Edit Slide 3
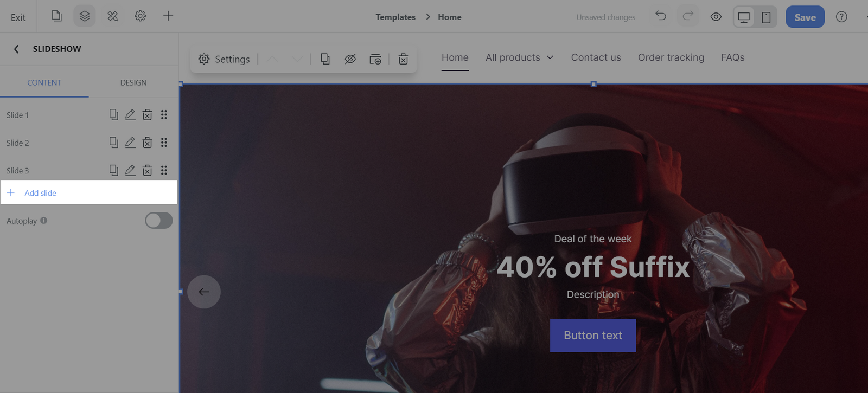 [130, 170]
